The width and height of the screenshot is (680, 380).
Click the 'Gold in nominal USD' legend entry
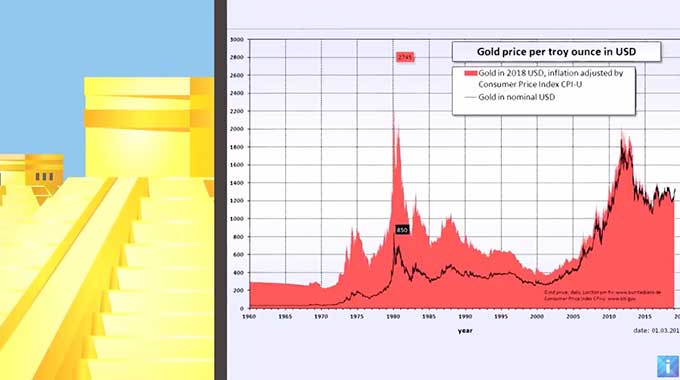(x=510, y=97)
